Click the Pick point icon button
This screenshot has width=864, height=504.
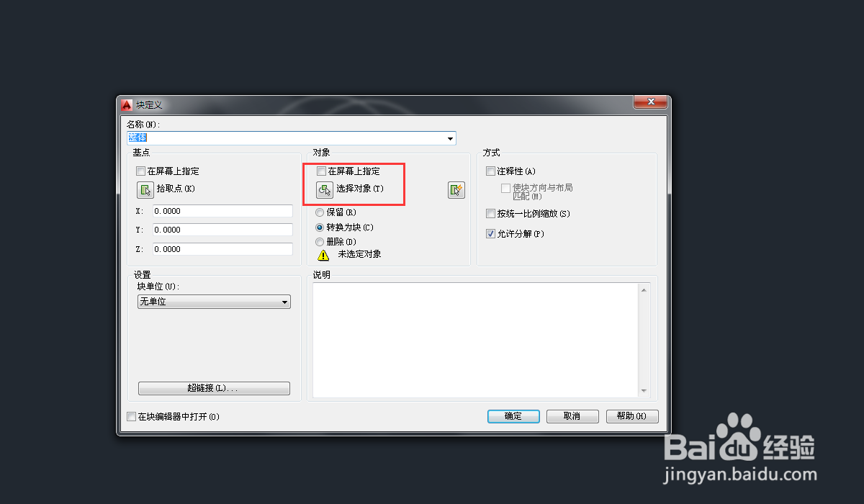pyautogui.click(x=145, y=189)
